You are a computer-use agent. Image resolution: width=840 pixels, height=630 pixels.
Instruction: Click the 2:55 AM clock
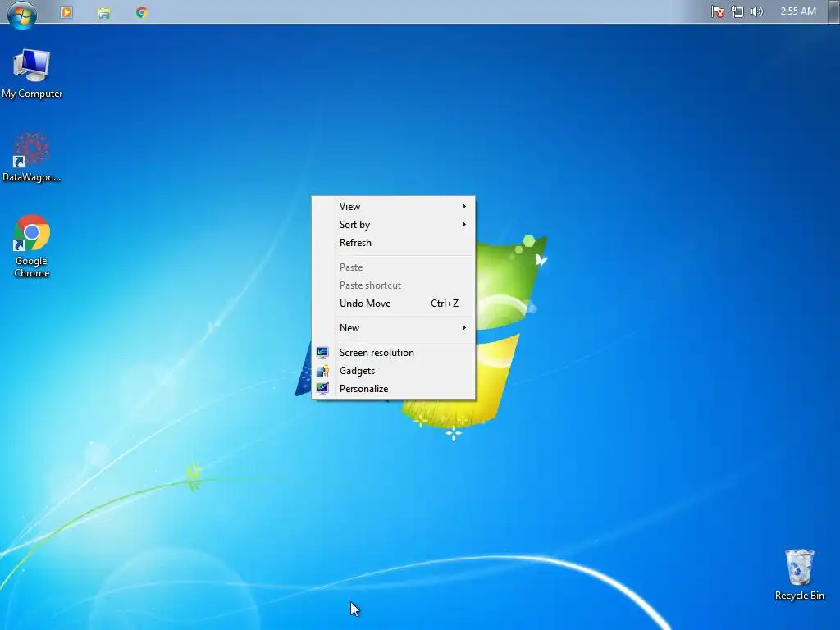click(x=798, y=11)
